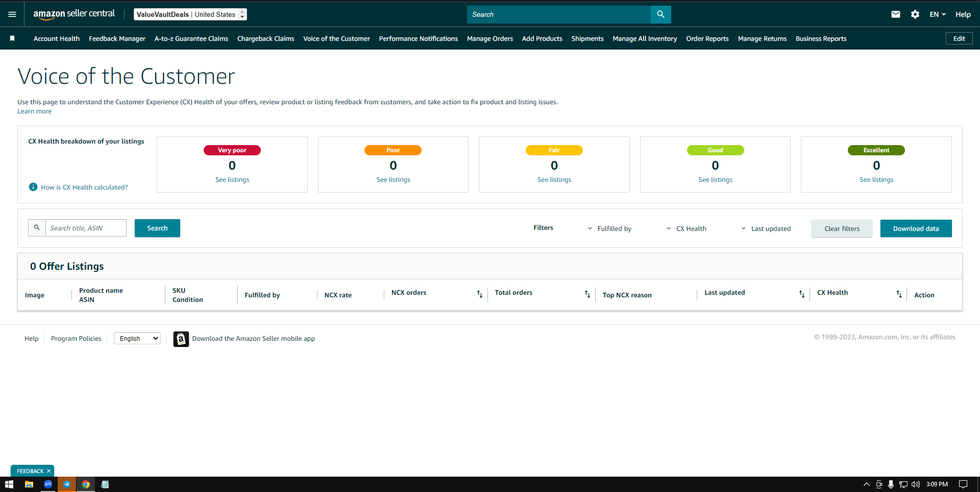See listings under Excellent
Viewport: 980px width, 492px height.
tap(876, 180)
